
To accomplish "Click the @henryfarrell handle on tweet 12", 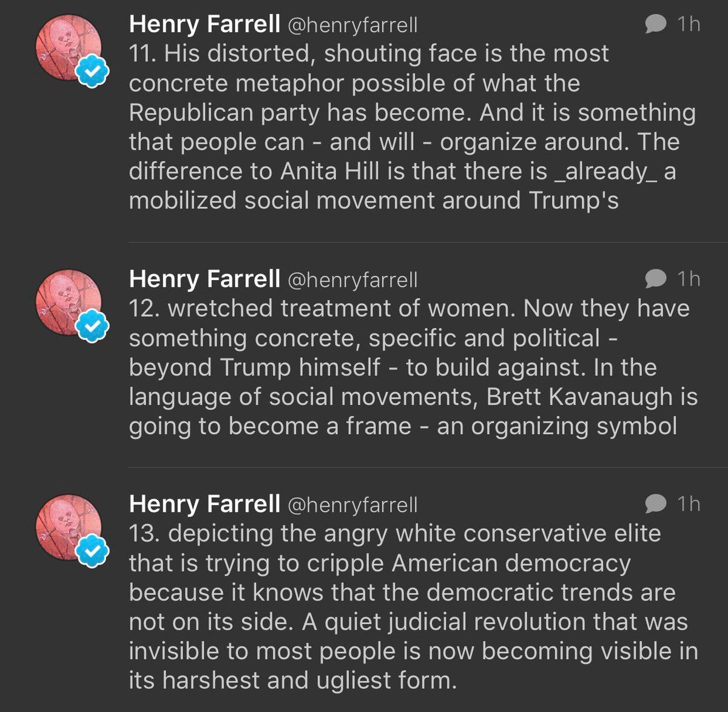I will [352, 280].
